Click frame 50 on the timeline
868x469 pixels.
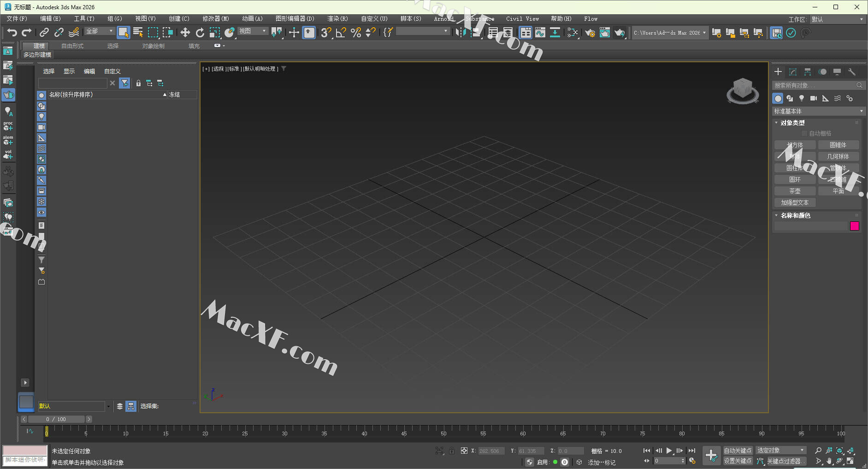443,433
